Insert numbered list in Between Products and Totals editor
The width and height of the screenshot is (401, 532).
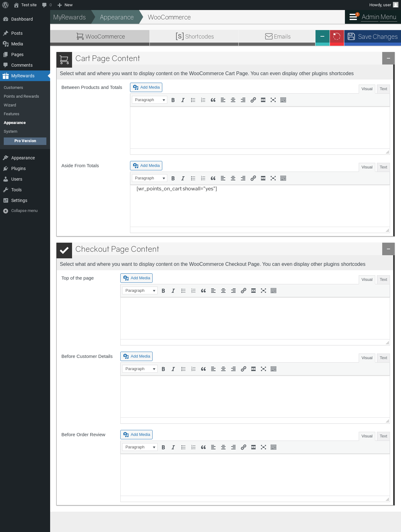pos(203,100)
